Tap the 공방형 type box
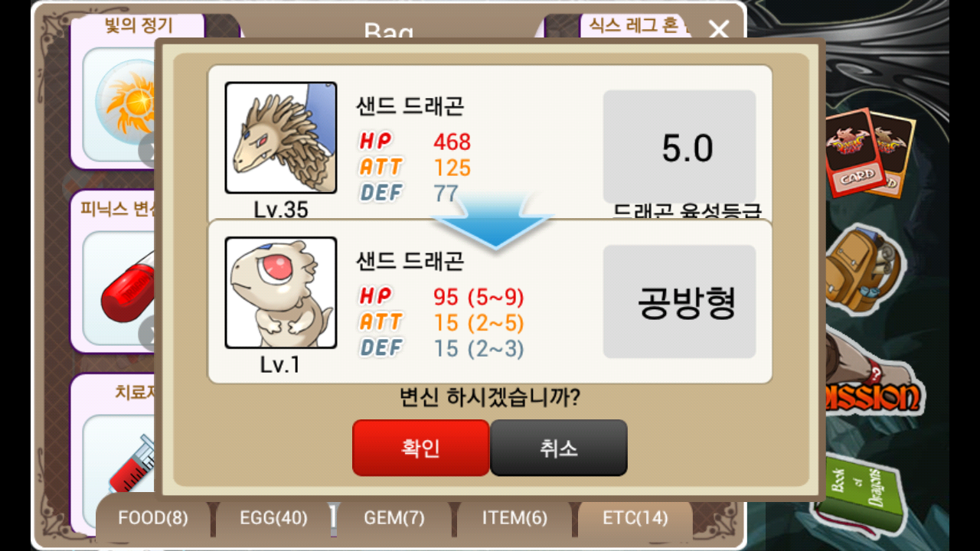 pos(680,302)
